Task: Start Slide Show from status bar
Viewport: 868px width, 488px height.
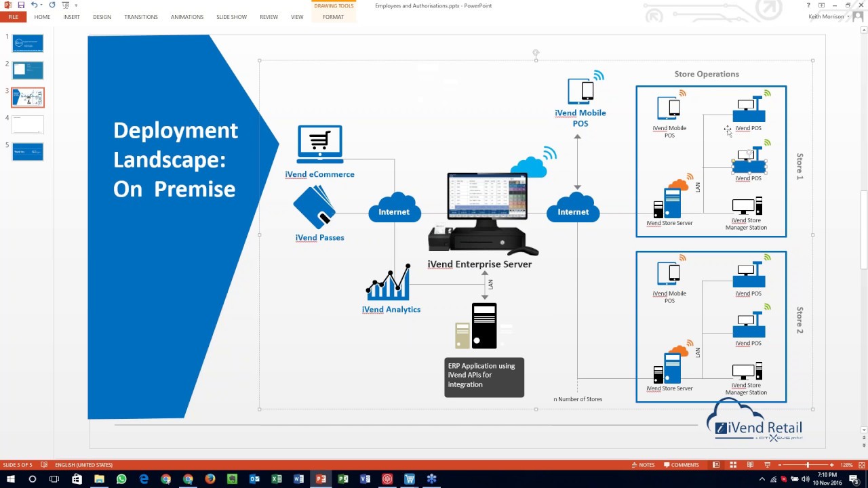Action: pyautogui.click(x=767, y=465)
